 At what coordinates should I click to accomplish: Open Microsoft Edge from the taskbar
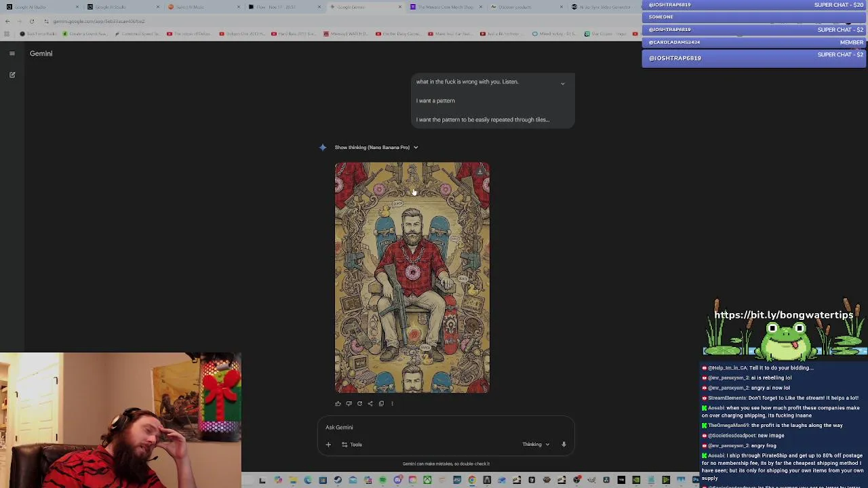[308, 481]
